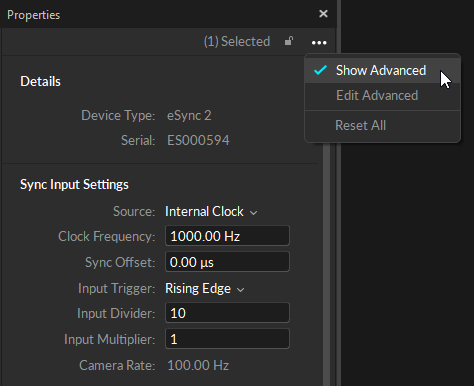The width and height of the screenshot is (474, 386).
Task: Close the Properties panel
Action: click(323, 14)
